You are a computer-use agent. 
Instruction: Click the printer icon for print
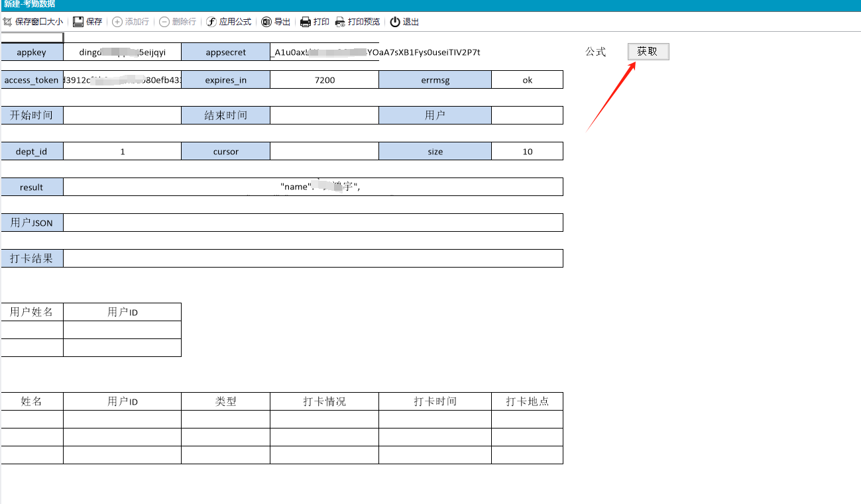click(x=306, y=22)
